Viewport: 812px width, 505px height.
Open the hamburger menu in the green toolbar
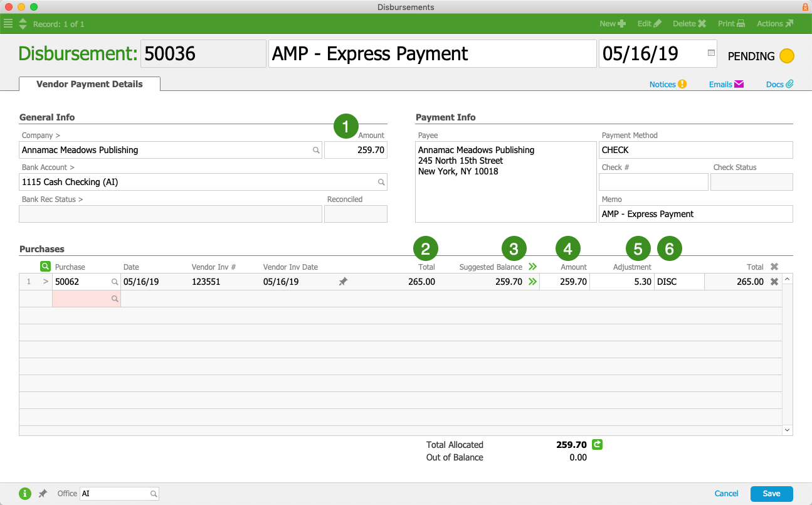(8, 24)
